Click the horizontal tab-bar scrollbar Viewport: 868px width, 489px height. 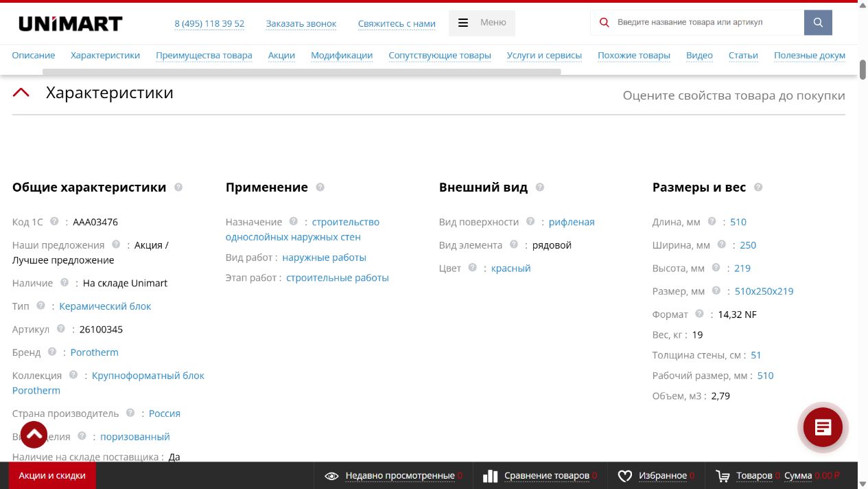(x=302, y=71)
